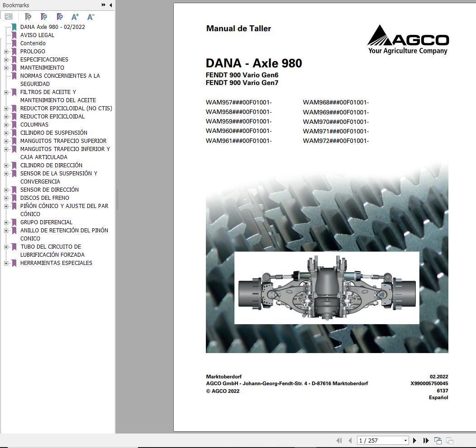Click the Bookmarks panel title
The height and width of the screenshot is (448, 476).
tap(16, 5)
